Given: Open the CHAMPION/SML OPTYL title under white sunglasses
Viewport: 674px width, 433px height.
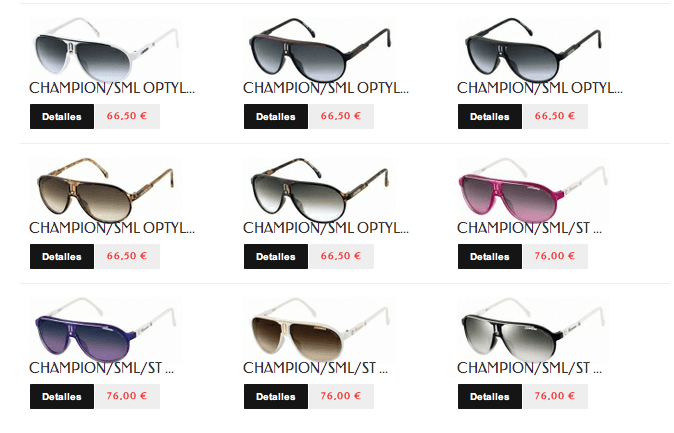Looking at the screenshot, I should click(x=112, y=88).
